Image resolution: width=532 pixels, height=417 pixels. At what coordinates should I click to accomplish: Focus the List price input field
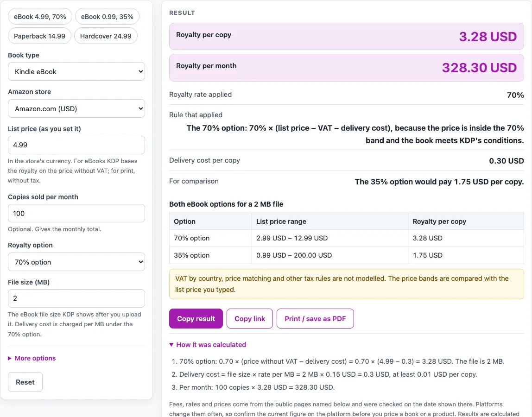(76, 145)
